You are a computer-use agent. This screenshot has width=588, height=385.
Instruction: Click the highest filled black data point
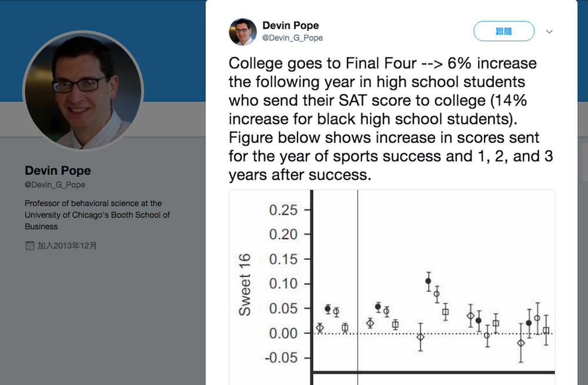pos(428,281)
